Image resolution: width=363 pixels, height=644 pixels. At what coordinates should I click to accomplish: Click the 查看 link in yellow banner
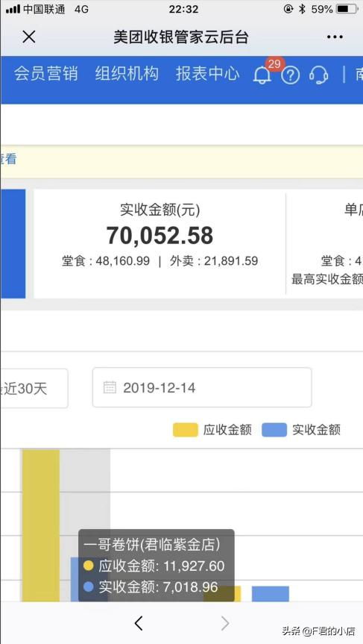[8, 160]
